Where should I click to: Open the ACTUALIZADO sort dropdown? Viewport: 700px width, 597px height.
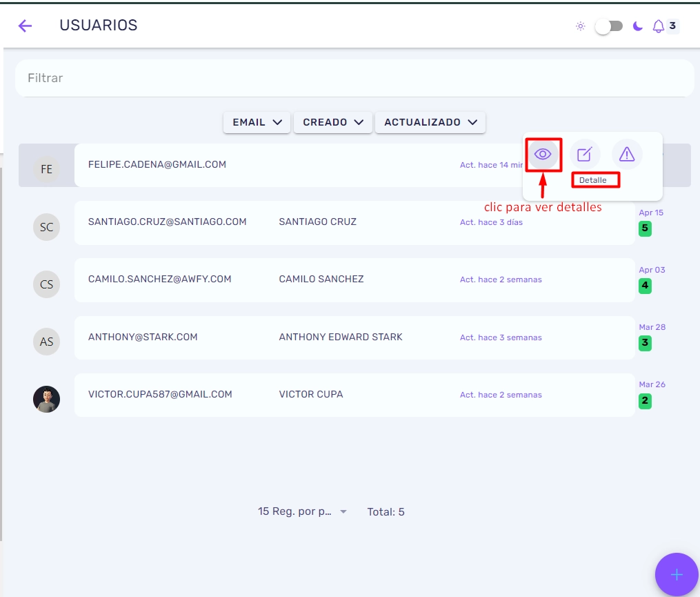[430, 122]
